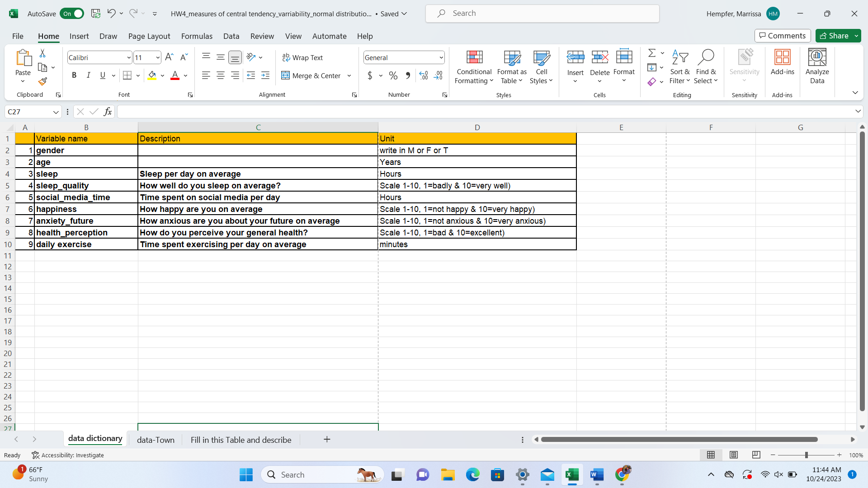
Task: Expand the font size dropdown
Action: (x=157, y=57)
